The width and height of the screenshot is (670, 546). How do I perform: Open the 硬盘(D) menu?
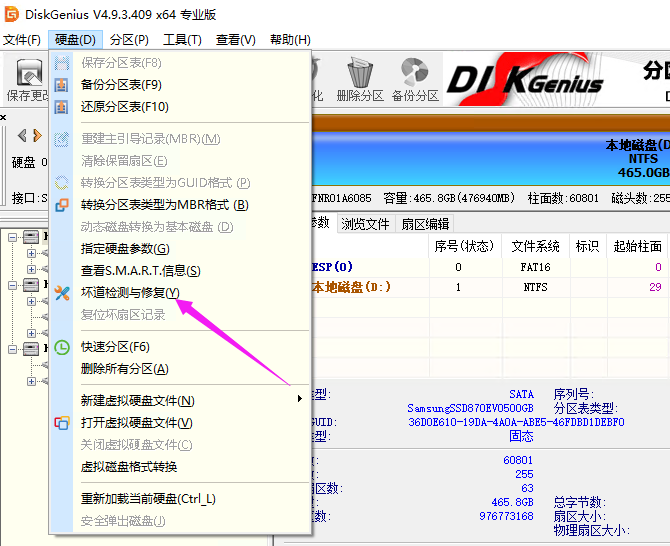tap(75, 40)
